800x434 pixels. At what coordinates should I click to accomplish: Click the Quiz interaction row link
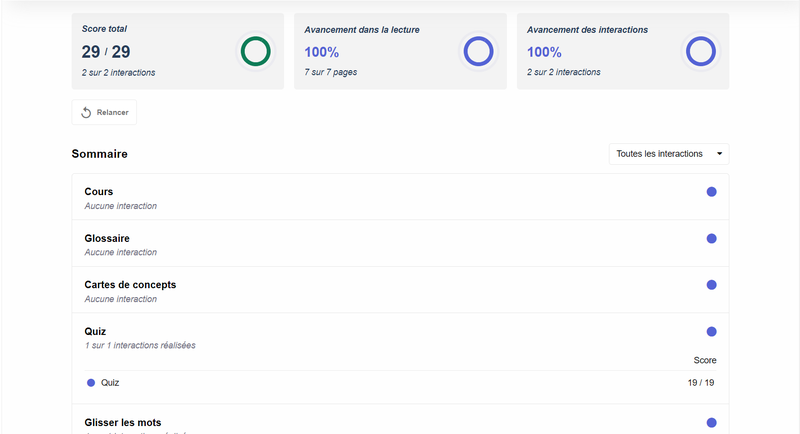[x=110, y=383]
